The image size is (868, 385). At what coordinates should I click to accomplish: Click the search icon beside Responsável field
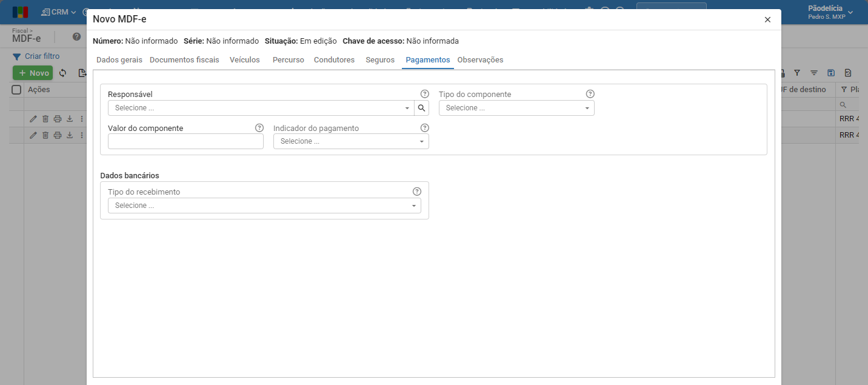tap(421, 108)
